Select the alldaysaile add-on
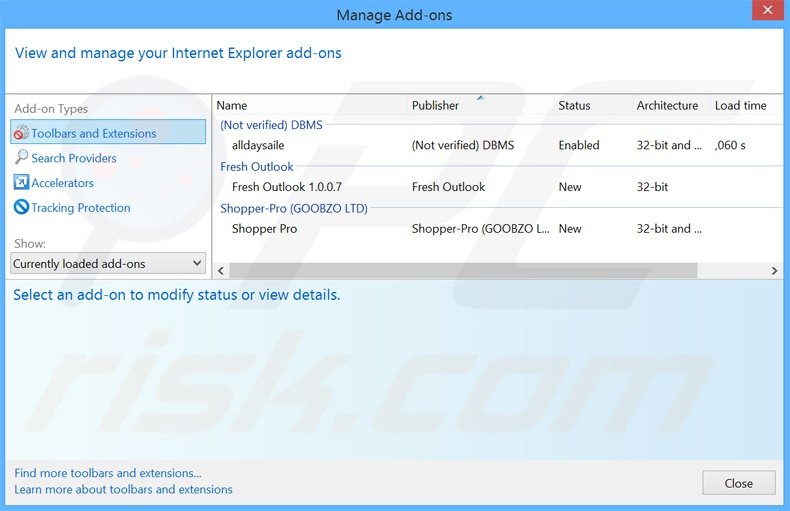 (x=257, y=145)
